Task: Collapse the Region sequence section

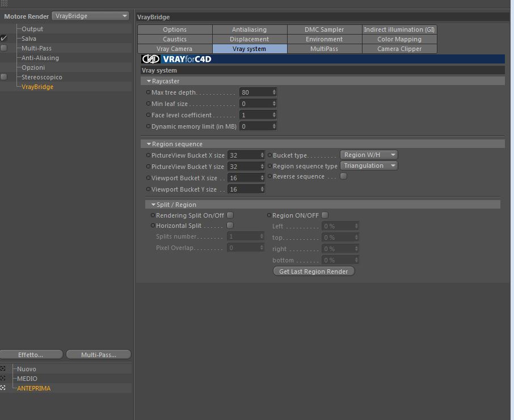Action: coord(149,144)
